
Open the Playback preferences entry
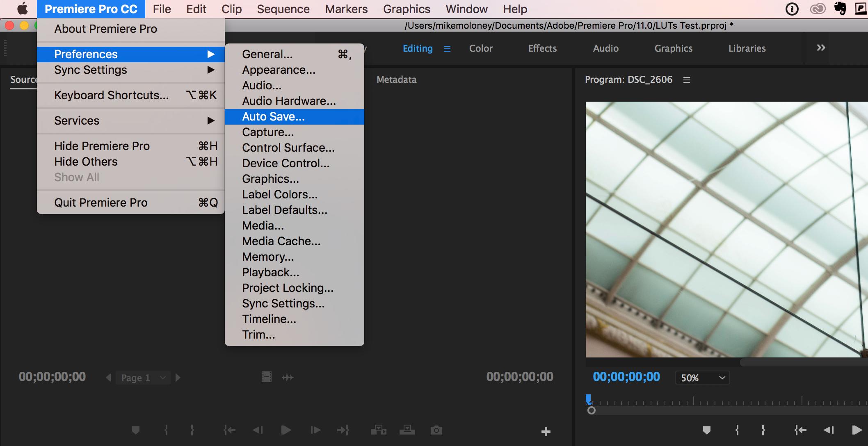coord(294,273)
